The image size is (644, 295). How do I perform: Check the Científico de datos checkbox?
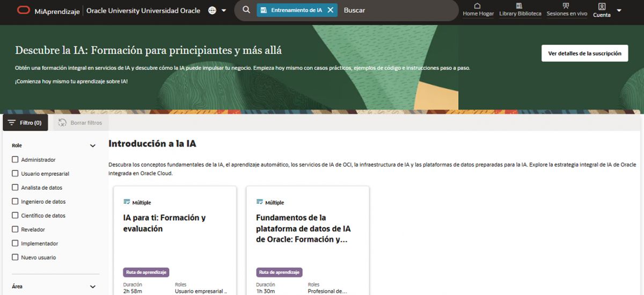tap(15, 215)
